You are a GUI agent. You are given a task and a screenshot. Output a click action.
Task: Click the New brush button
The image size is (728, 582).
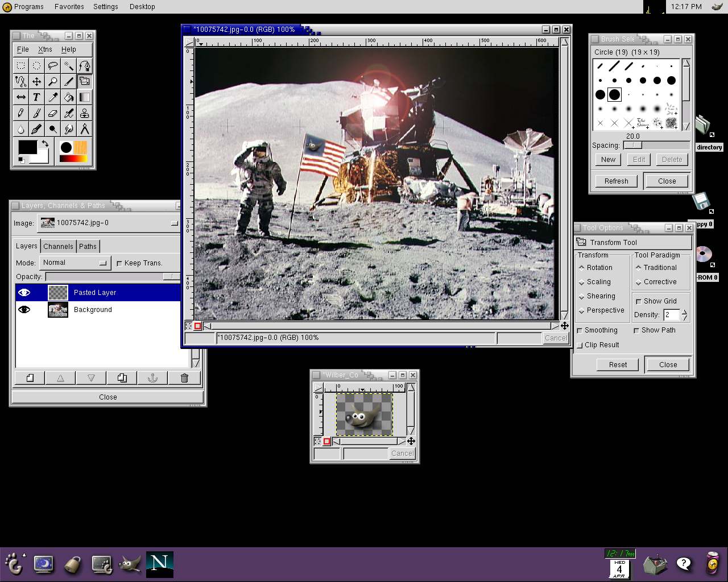pos(608,160)
